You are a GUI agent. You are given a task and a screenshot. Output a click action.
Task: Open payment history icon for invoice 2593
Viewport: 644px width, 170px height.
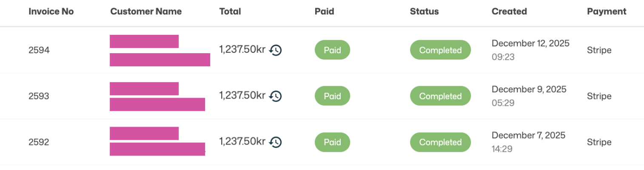[276, 96]
